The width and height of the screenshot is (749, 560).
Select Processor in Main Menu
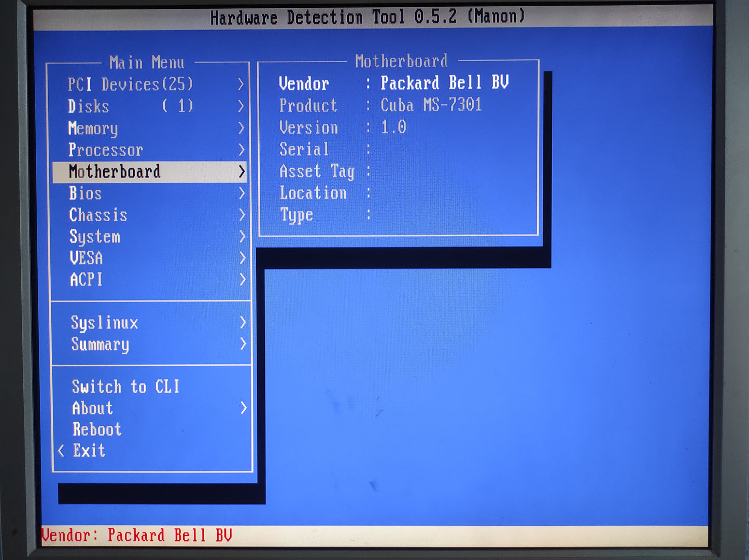pos(106,150)
